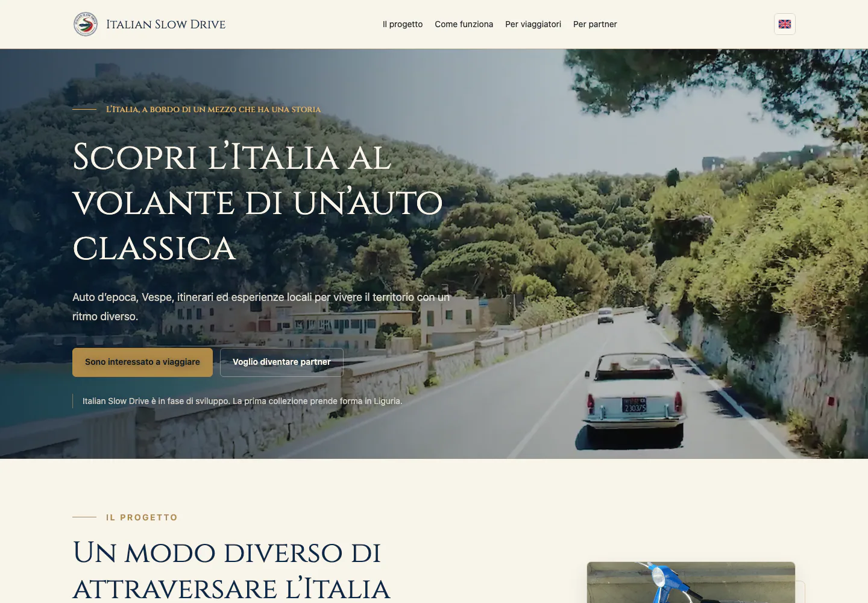
Task: Click the hero heading Scopri l'Italia
Action: point(258,202)
